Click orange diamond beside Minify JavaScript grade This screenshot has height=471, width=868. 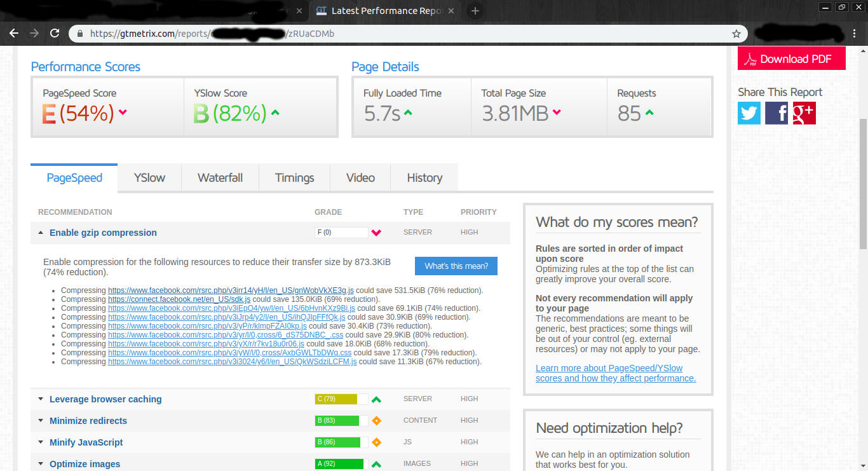[376, 442]
